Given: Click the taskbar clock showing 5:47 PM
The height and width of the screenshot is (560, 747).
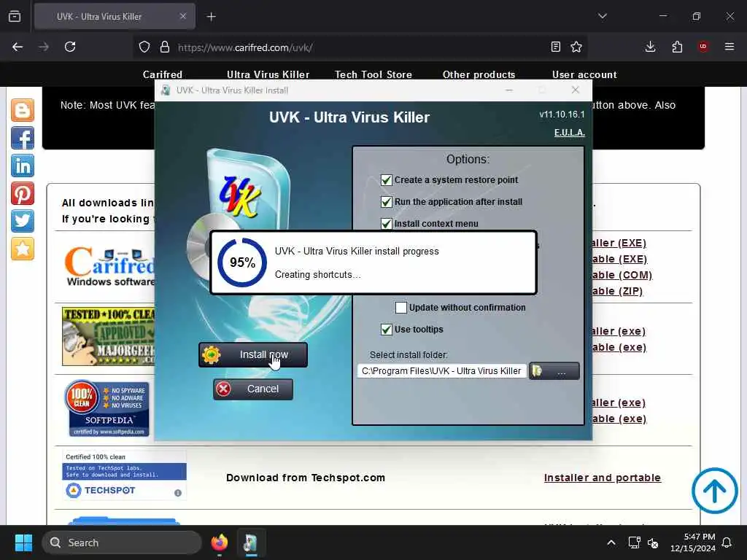Looking at the screenshot, I should click(x=693, y=542).
